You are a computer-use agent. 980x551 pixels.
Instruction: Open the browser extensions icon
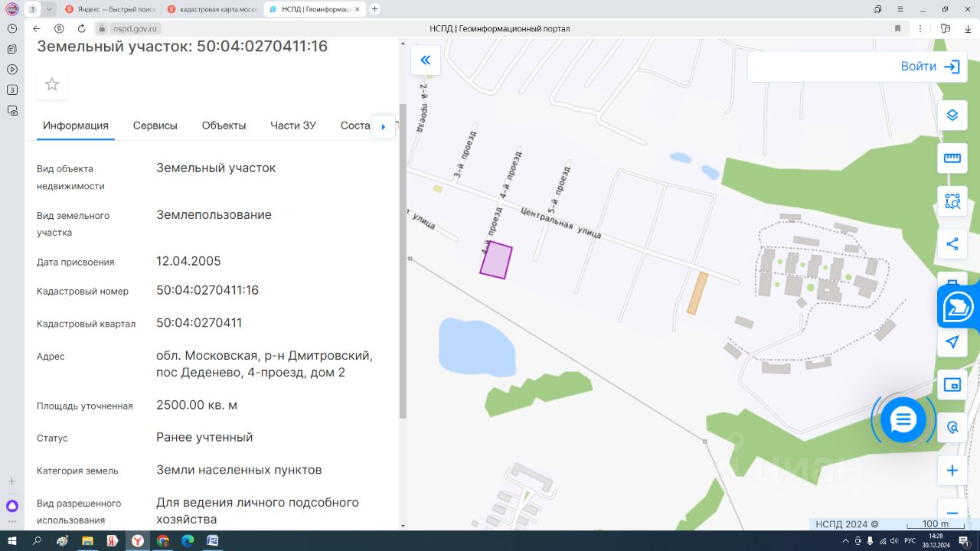pos(946,28)
